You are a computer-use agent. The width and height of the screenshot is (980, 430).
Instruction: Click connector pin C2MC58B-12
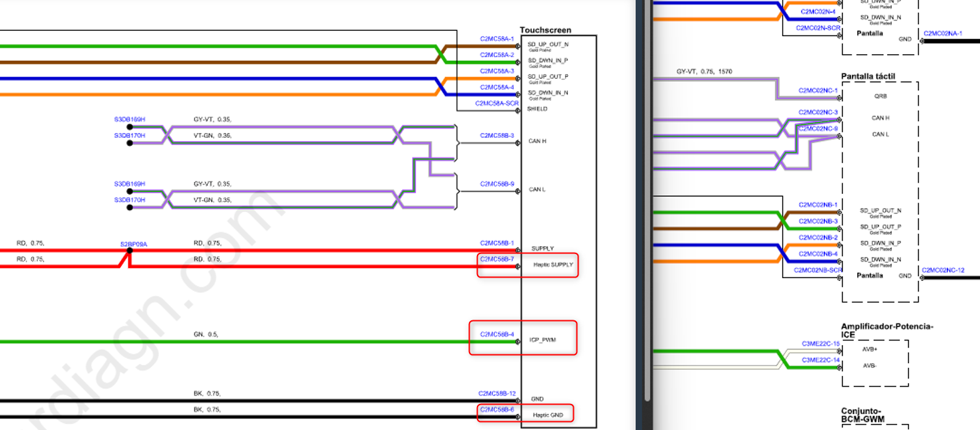(x=497, y=393)
